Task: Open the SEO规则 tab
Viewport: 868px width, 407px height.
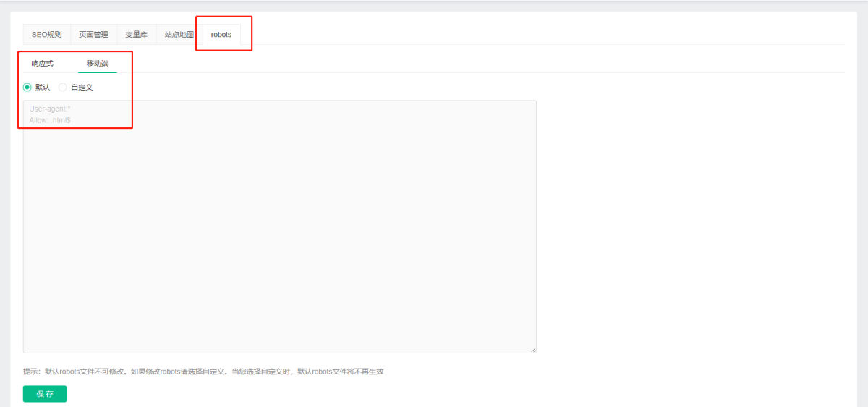Action: click(x=46, y=35)
